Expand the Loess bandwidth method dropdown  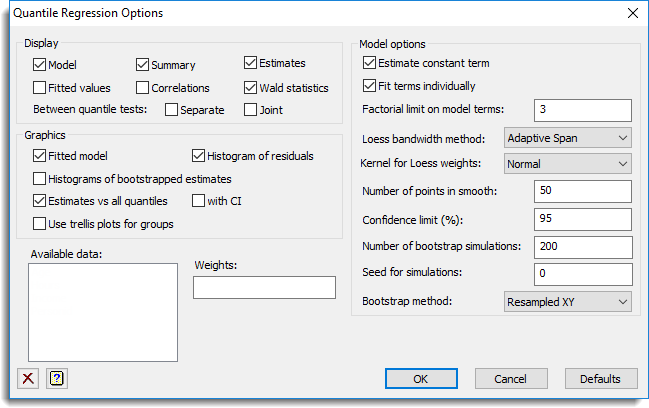(567, 137)
